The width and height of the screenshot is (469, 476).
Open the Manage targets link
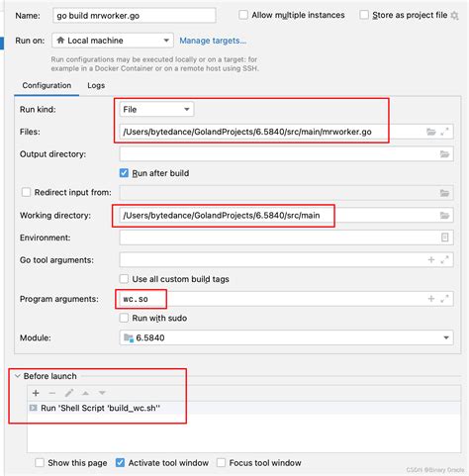[213, 41]
